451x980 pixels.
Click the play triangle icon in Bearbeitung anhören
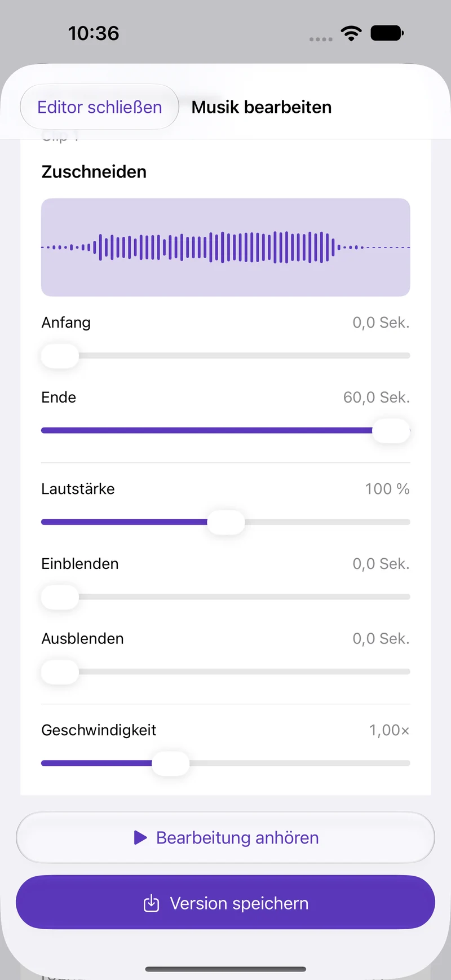(x=140, y=837)
